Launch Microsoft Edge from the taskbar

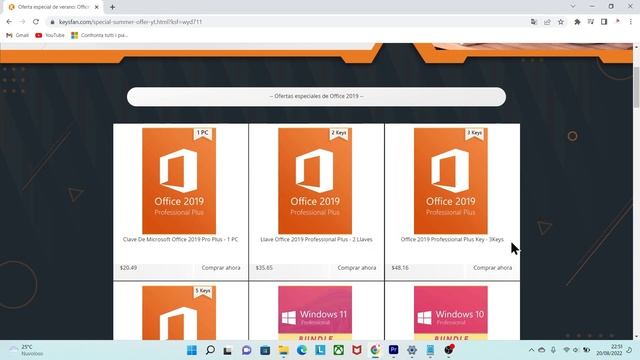point(302,350)
